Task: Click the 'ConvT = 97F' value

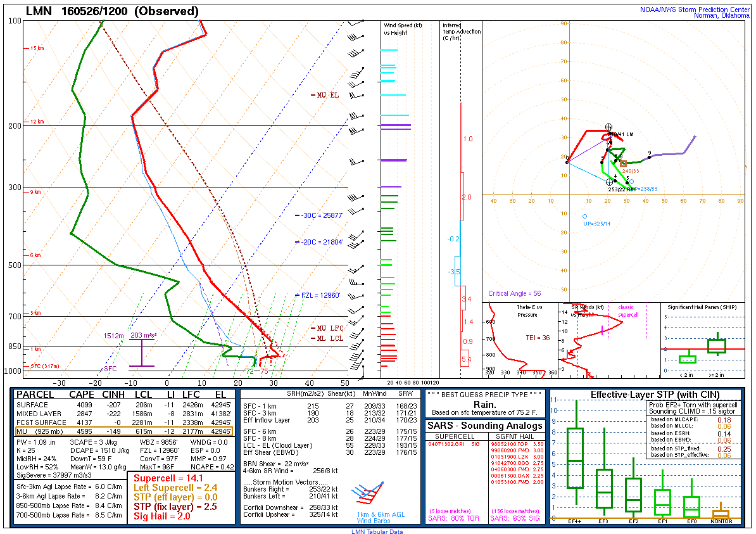Action: 159,459
